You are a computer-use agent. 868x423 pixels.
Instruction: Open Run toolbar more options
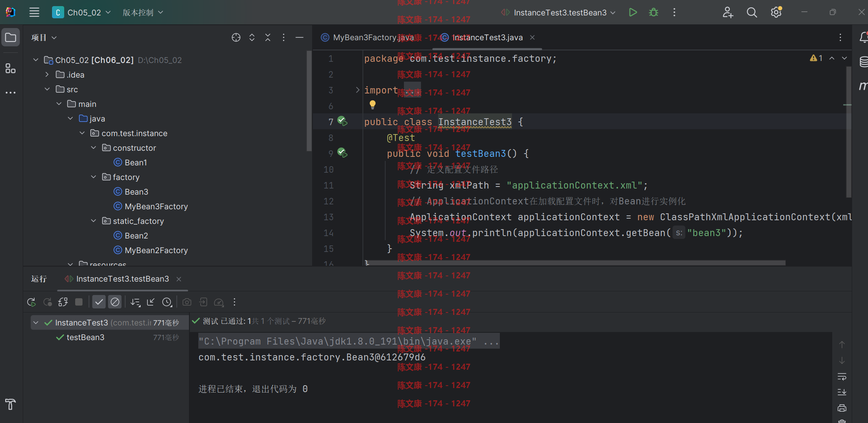click(234, 302)
